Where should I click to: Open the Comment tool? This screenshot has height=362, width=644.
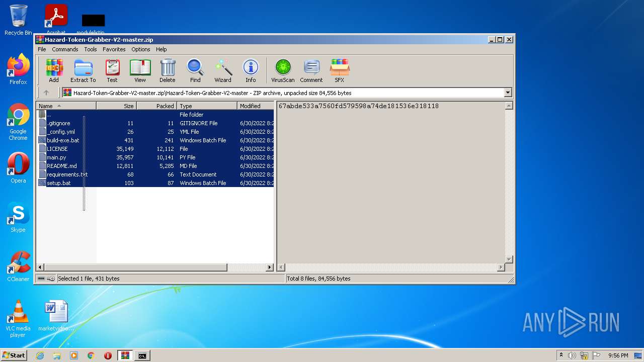pyautogui.click(x=311, y=70)
